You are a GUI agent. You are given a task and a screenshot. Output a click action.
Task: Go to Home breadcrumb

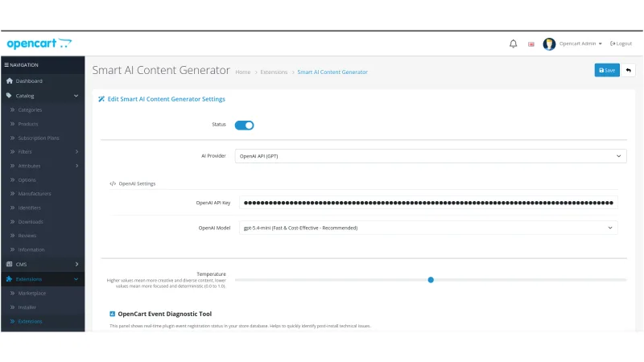pyautogui.click(x=243, y=72)
